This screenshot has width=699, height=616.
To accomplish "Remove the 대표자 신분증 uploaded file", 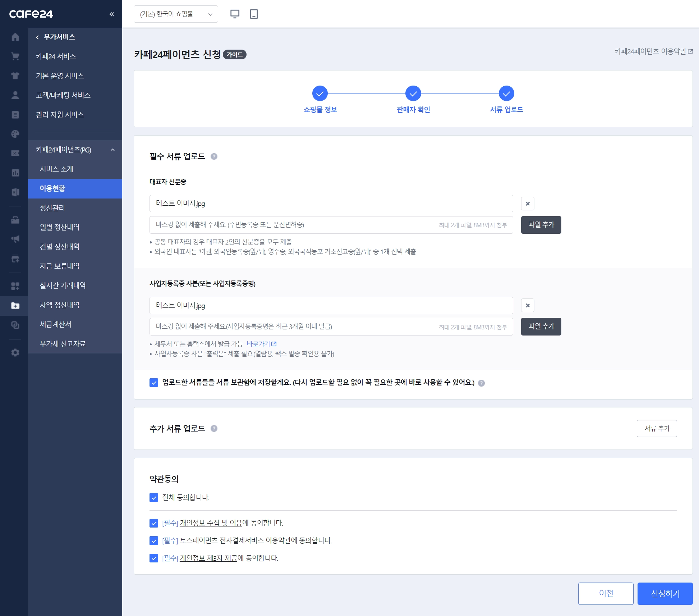I will pyautogui.click(x=528, y=204).
